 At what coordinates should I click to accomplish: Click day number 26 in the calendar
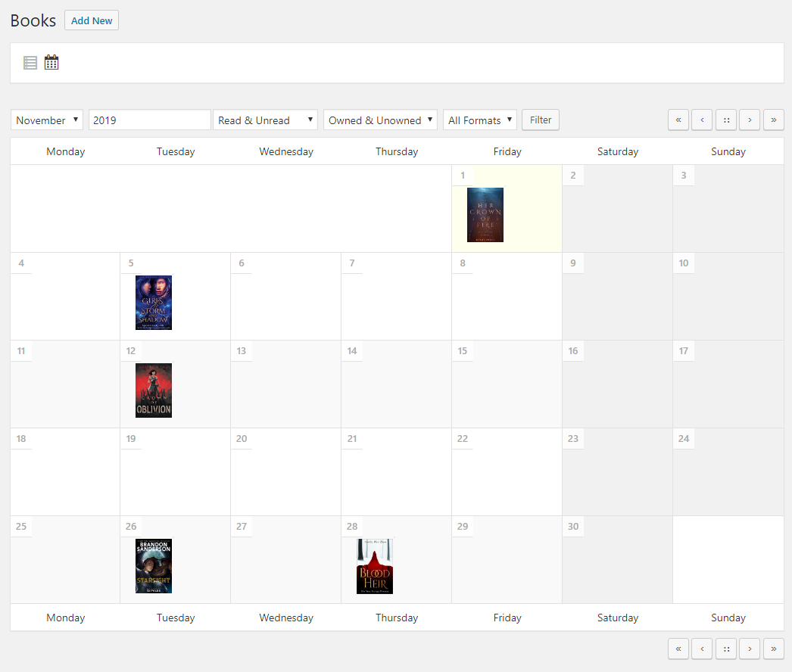131,527
